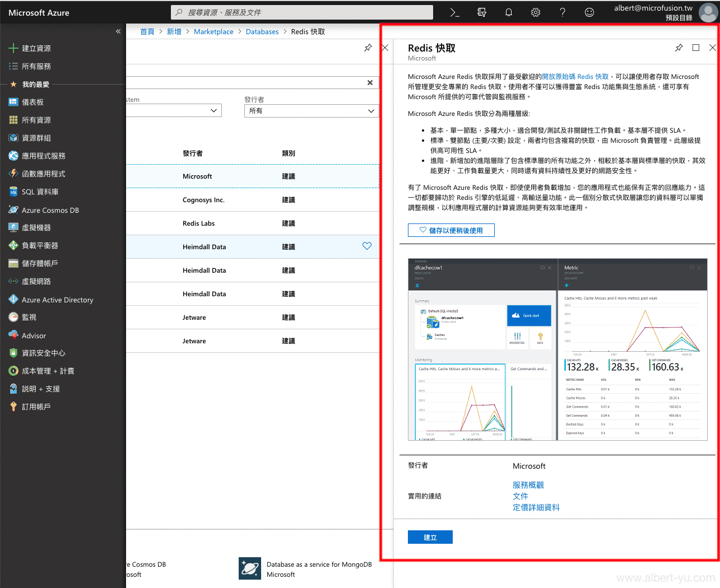Screen dimensions: 720x588
Task: Open 函數應用程式 lightning icon in sidebar
Action: pos(13,174)
